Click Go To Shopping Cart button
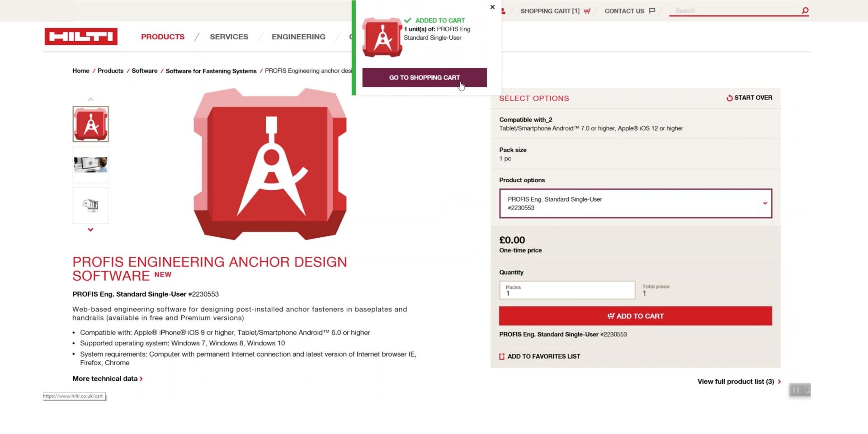 pyautogui.click(x=424, y=77)
